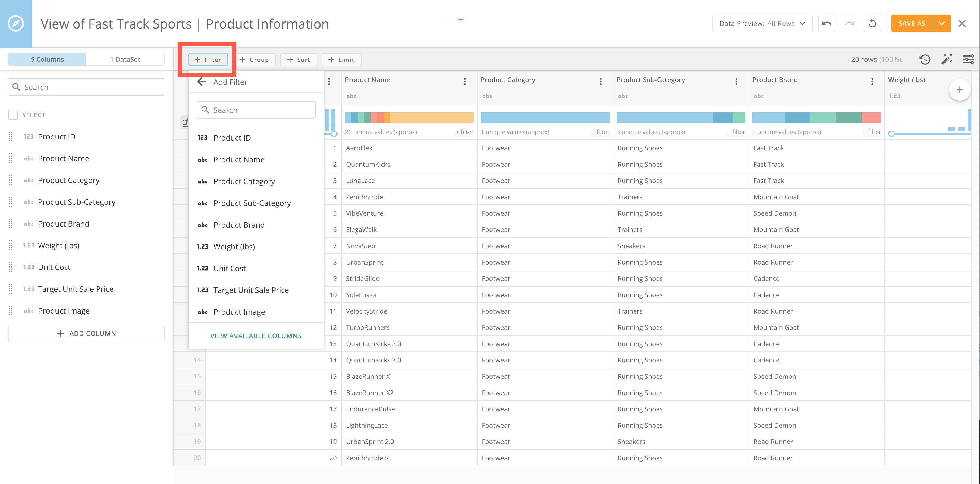Open the history clock icon
Screen dimensions: 980x484
pos(925,59)
